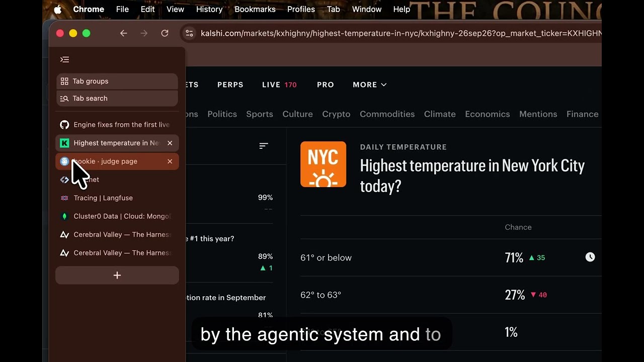Viewport: 644px width, 362px height.
Task: Switch to Tracing | Langfuse tab
Action: click(x=117, y=198)
